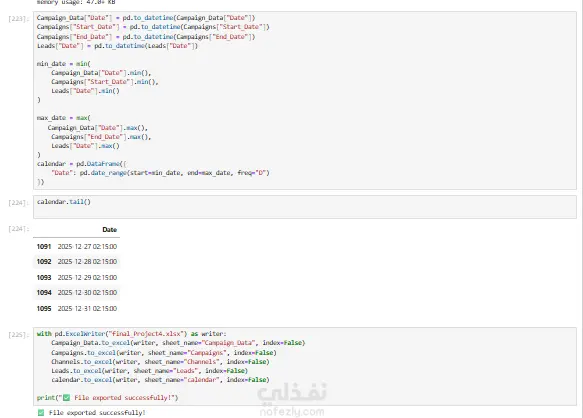Click the 'calendar = pd.DataFrame({' line
The image size is (583, 418).
click(x=81, y=164)
